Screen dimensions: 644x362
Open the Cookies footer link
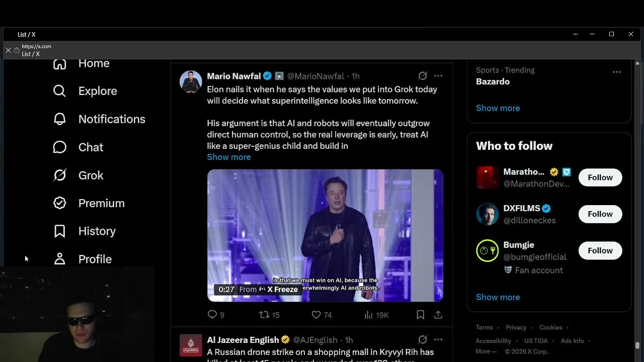pyautogui.click(x=551, y=327)
